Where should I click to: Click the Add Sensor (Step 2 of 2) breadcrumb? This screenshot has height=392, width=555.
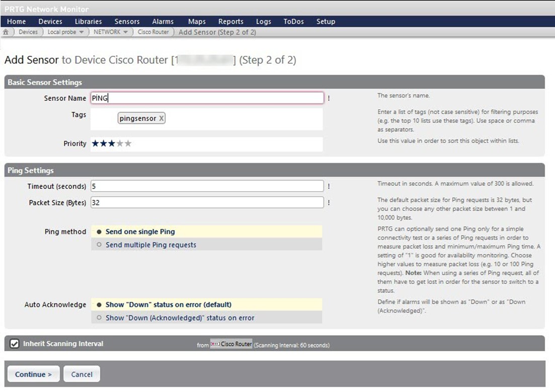coord(217,32)
